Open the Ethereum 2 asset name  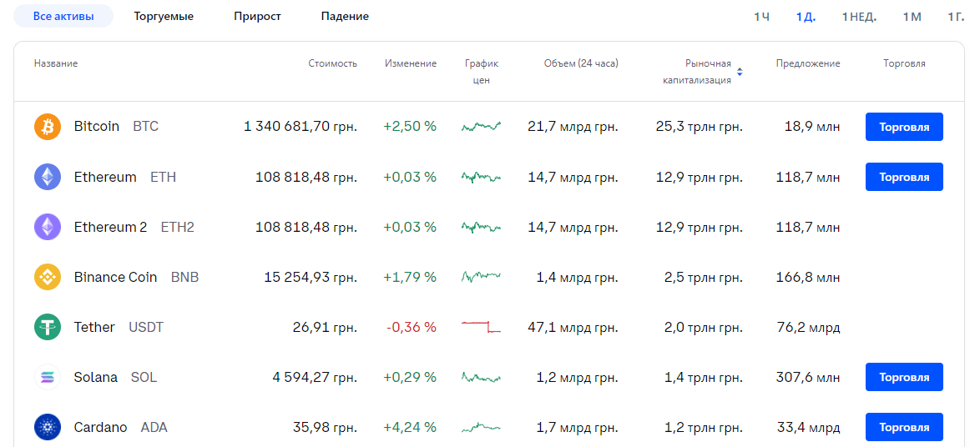click(x=110, y=227)
